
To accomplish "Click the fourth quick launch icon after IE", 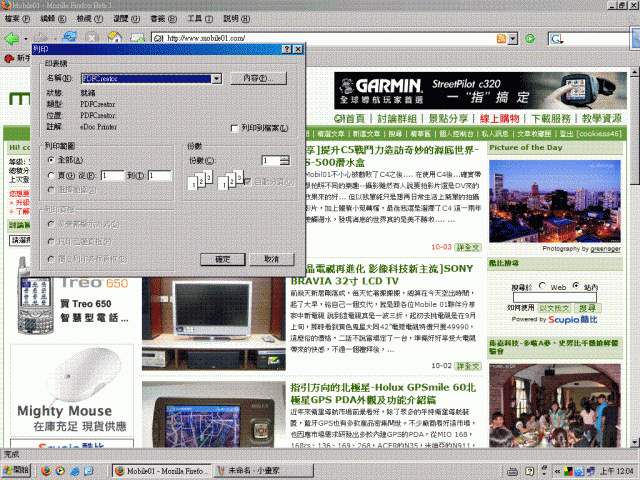I will [x=89, y=471].
